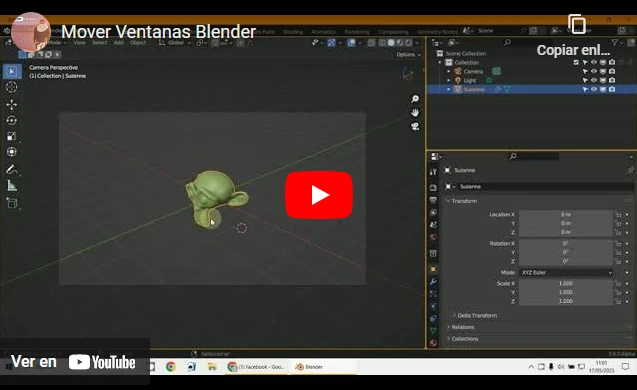
Task: Click the Ver en YouTube link
Action: pos(74,362)
